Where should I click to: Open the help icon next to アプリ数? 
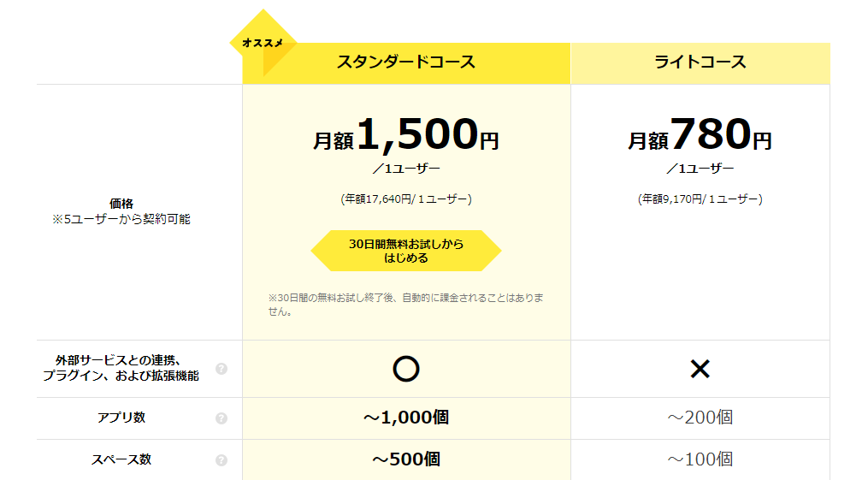coord(221,418)
